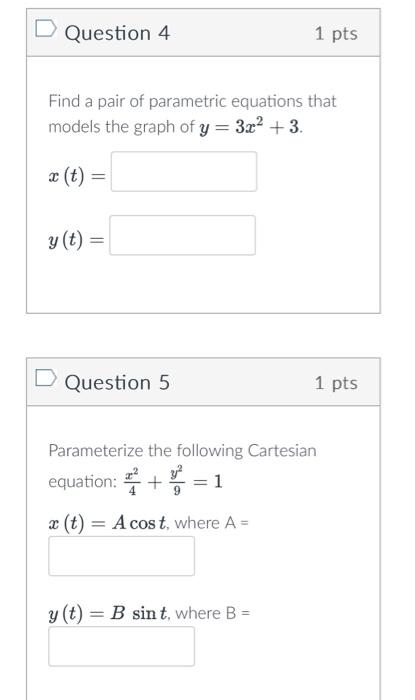The image size is (415, 700).
Task: Click the x(t) = A cos t expression
Action: click(x=108, y=523)
